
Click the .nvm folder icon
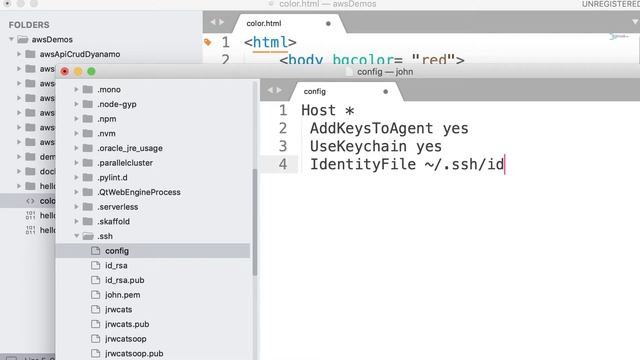pyautogui.click(x=88, y=133)
